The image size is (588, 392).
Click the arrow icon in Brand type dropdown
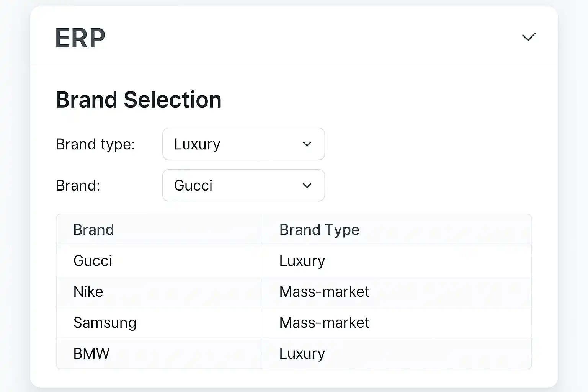point(307,144)
